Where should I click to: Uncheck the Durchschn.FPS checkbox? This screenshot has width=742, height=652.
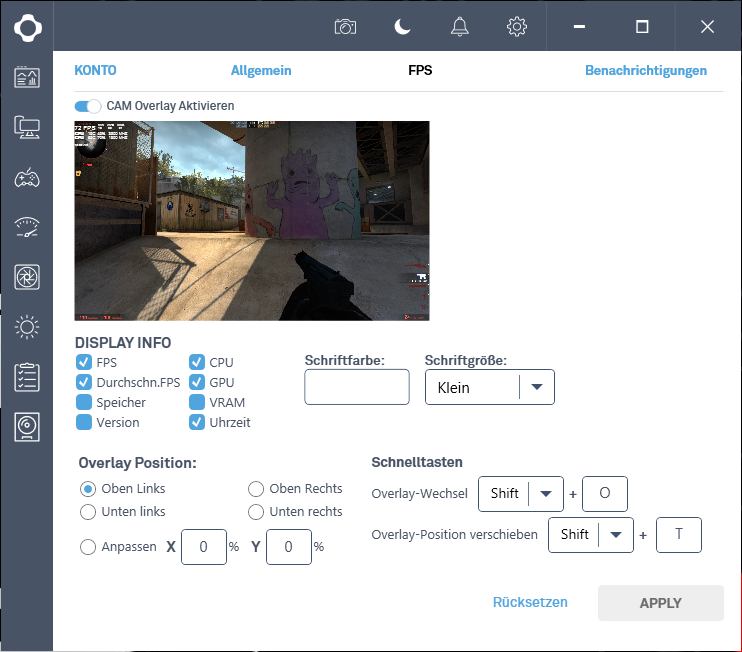[x=84, y=382]
